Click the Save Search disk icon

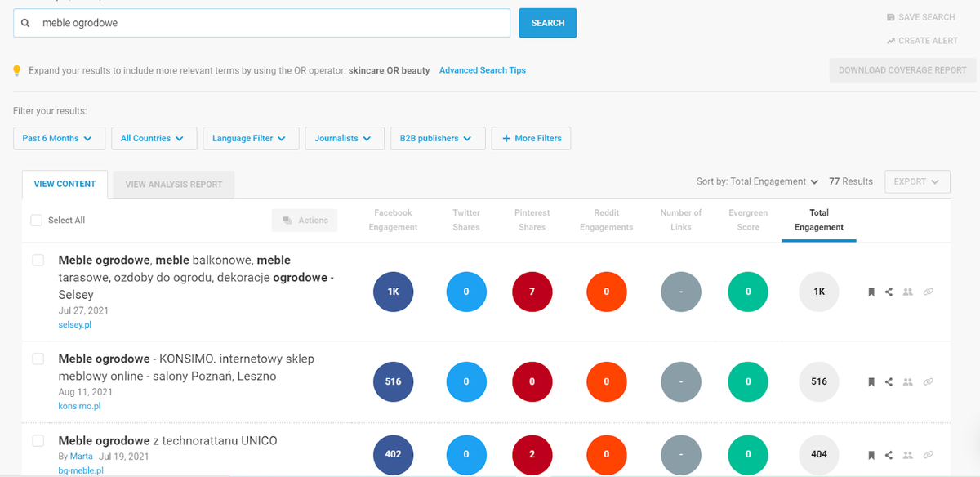click(891, 17)
